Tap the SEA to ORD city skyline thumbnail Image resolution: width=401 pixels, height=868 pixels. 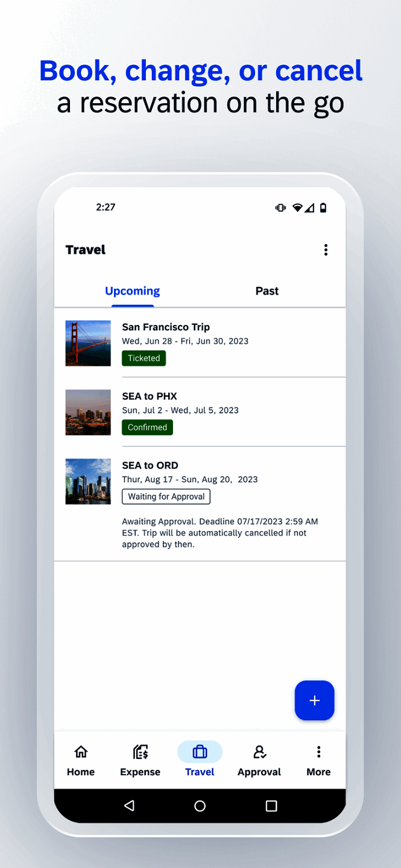coord(88,480)
